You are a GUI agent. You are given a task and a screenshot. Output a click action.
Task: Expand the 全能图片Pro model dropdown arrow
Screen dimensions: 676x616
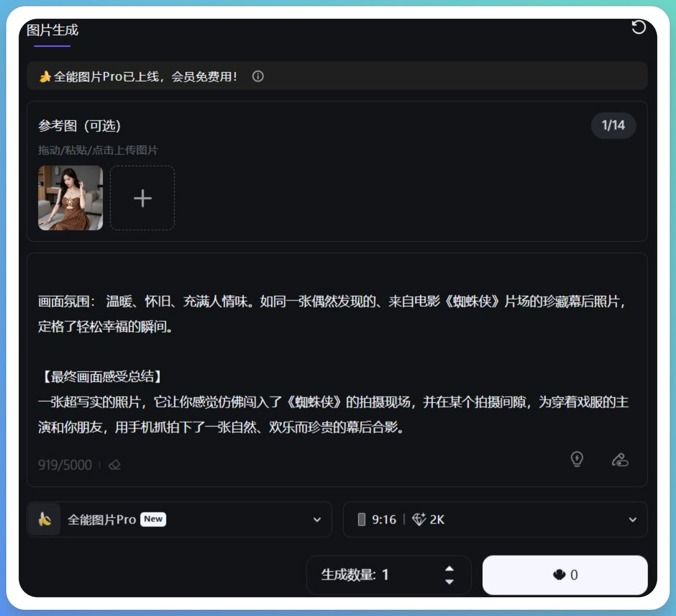[x=317, y=520]
